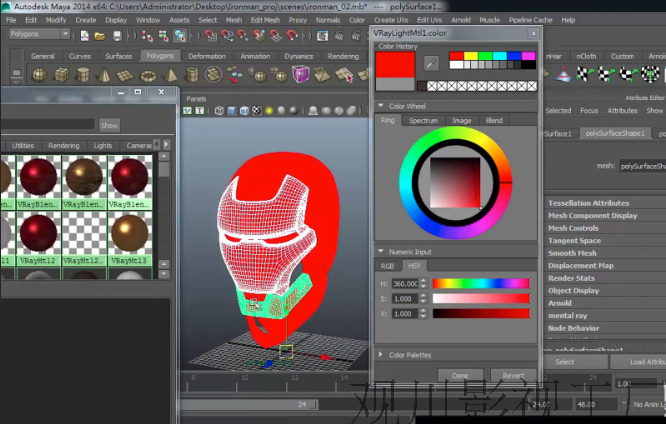Select by hierarchy mode icon

point(147,36)
